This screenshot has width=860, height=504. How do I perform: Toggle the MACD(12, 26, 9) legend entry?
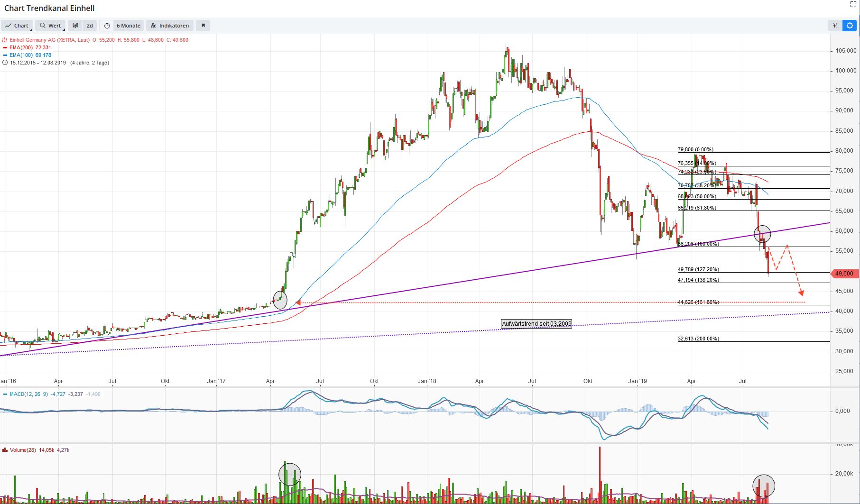coord(28,394)
